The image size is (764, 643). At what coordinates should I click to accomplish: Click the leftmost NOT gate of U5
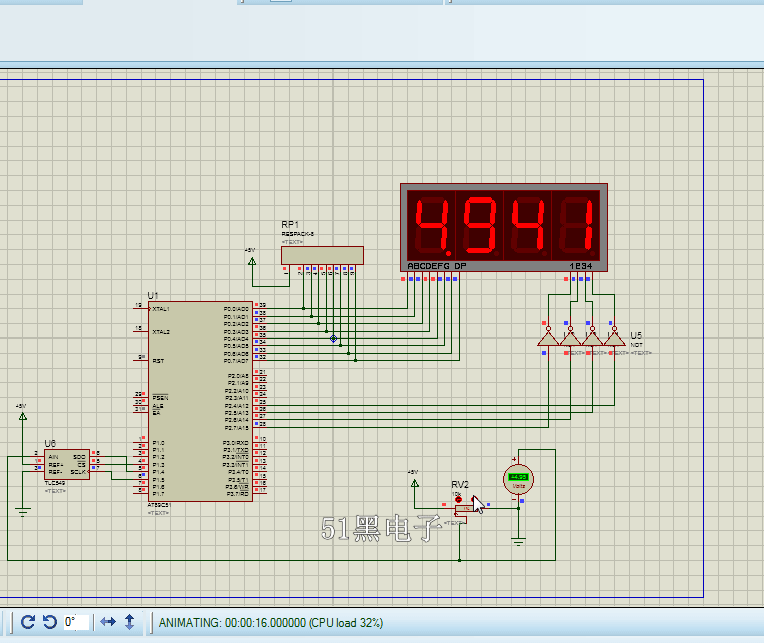pyautogui.click(x=548, y=336)
